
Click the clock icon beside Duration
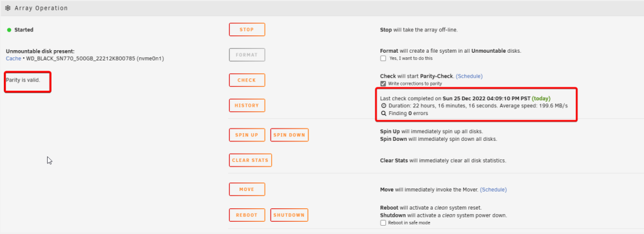click(x=384, y=105)
